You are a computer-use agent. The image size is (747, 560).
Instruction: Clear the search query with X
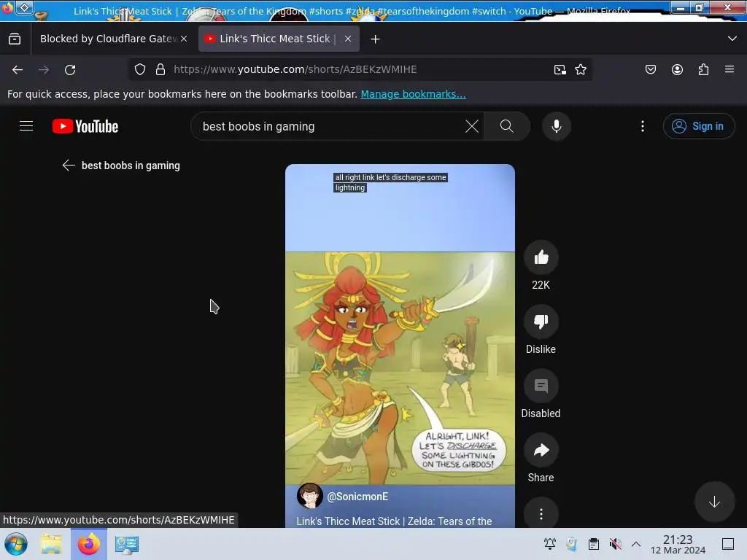[x=472, y=126]
